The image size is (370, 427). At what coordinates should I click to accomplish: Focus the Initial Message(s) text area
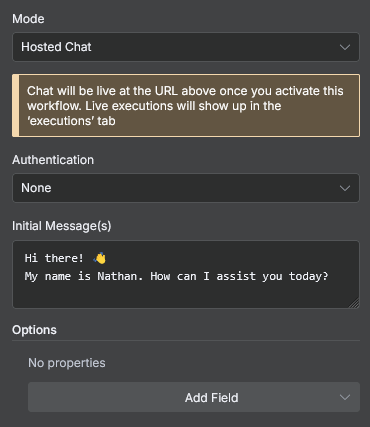[x=186, y=274]
